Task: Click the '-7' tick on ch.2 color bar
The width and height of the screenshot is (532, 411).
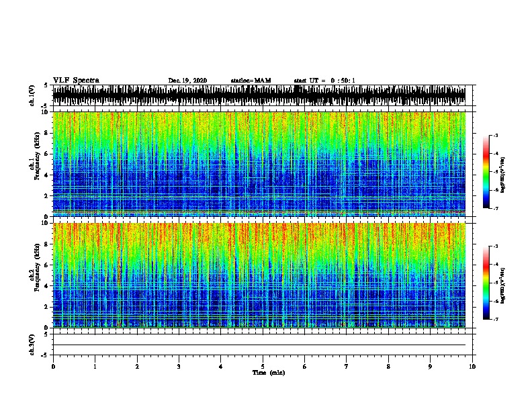Action: pyautogui.click(x=496, y=320)
